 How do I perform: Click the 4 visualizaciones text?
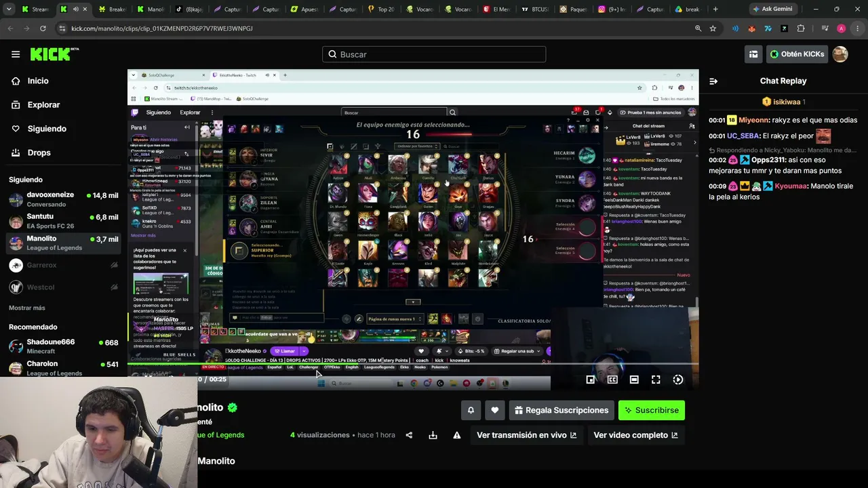point(320,435)
